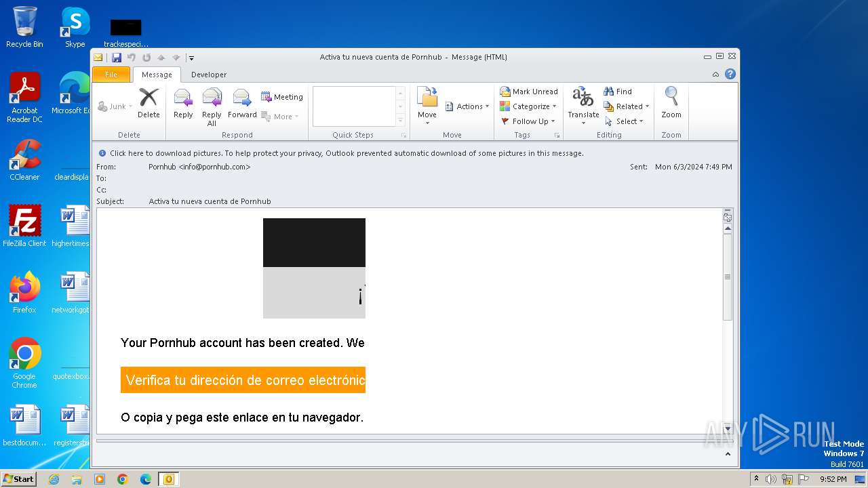
Task: Open the Translate menu
Action: [583, 106]
